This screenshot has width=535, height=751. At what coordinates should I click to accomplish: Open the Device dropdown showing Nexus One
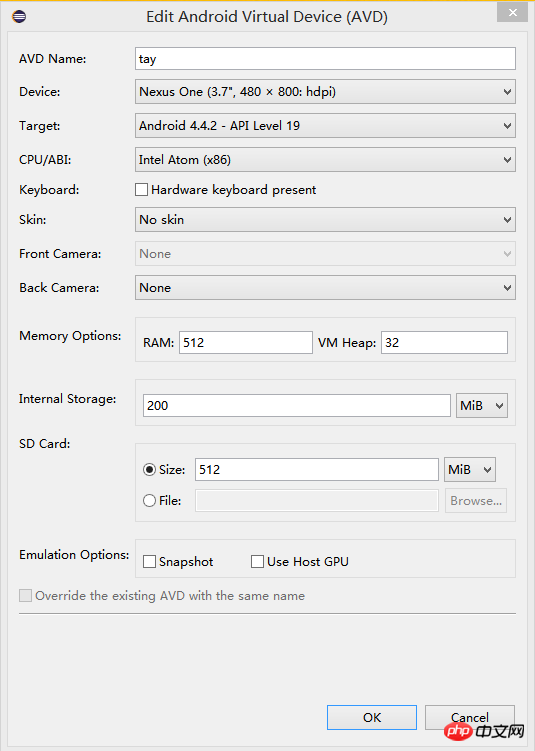click(x=325, y=91)
